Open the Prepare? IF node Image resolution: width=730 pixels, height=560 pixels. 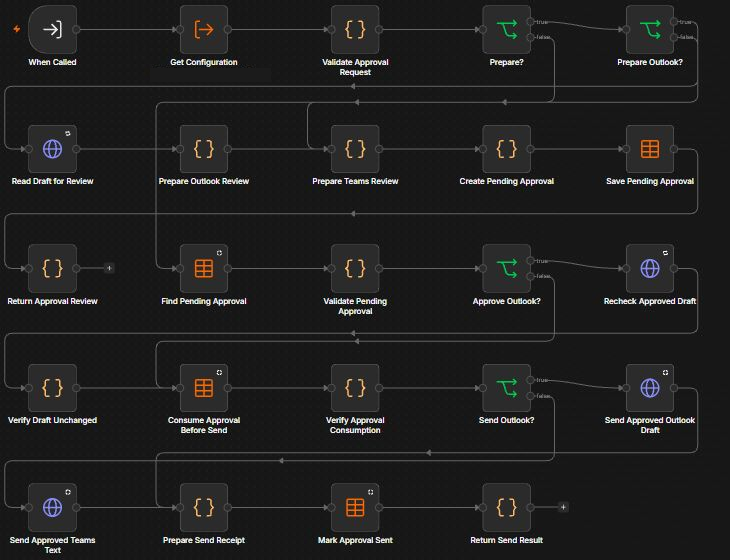pyautogui.click(x=507, y=29)
